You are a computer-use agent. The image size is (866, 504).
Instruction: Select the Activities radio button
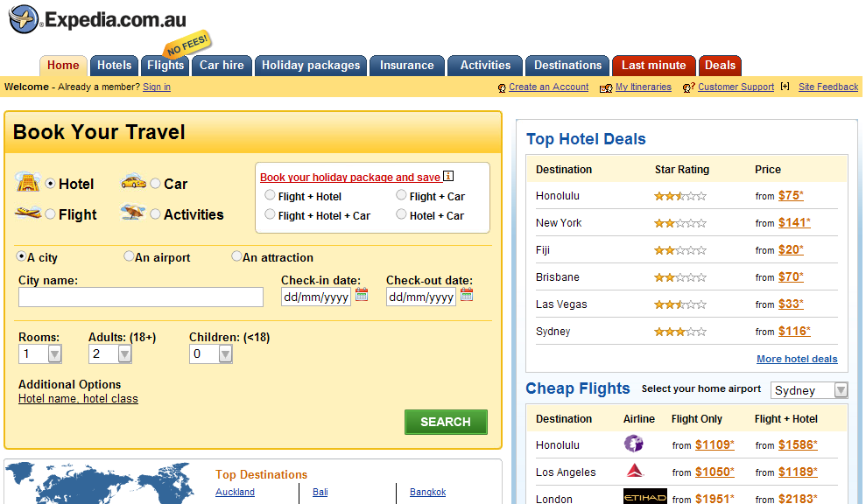[155, 214]
